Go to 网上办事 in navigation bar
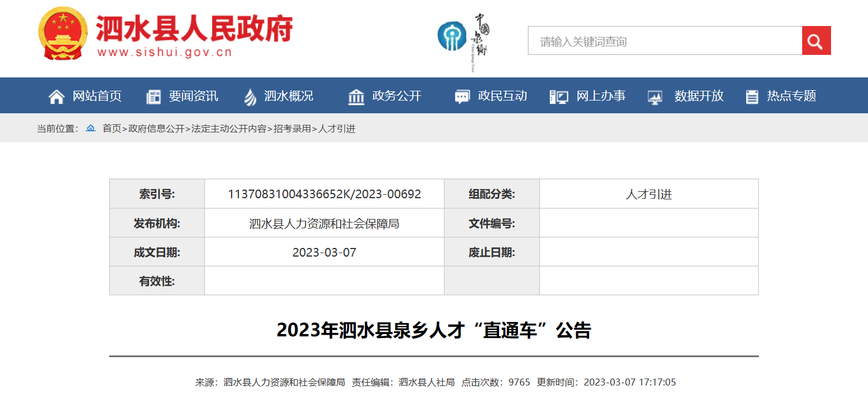The image size is (868, 393). [601, 96]
